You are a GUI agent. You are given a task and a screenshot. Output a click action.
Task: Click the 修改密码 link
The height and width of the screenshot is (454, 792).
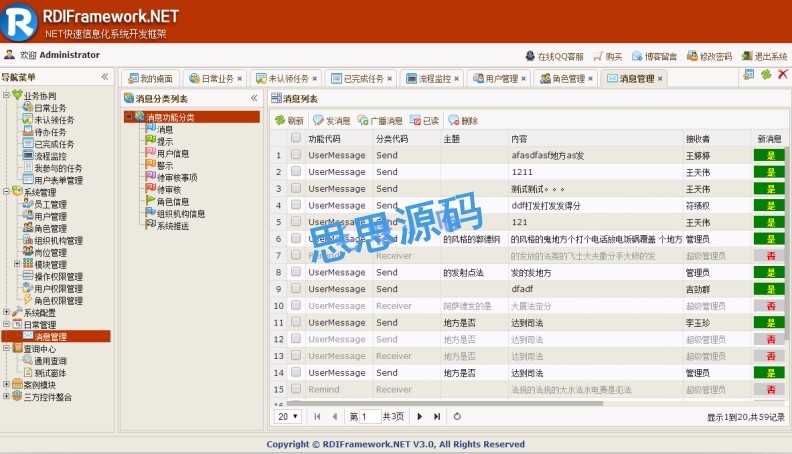pos(709,56)
